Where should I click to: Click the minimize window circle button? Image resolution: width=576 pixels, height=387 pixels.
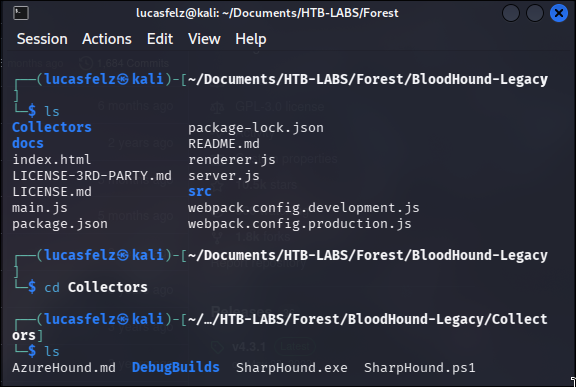(x=511, y=13)
